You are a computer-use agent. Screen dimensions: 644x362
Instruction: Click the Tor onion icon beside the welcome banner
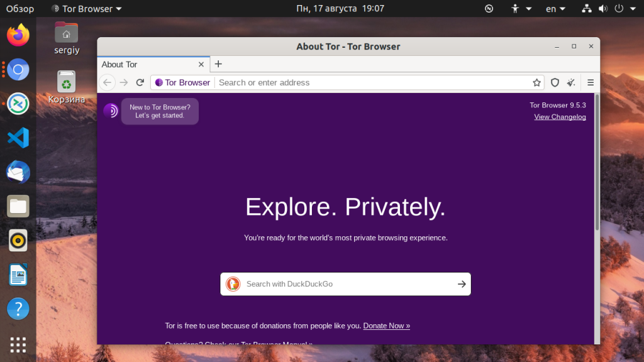[x=111, y=111]
